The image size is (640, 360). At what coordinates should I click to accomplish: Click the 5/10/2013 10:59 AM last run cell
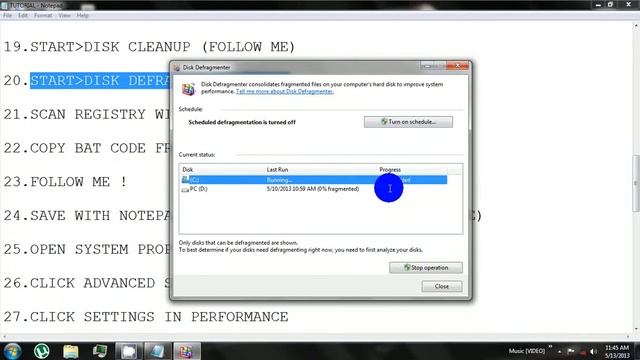pyautogui.click(x=313, y=189)
